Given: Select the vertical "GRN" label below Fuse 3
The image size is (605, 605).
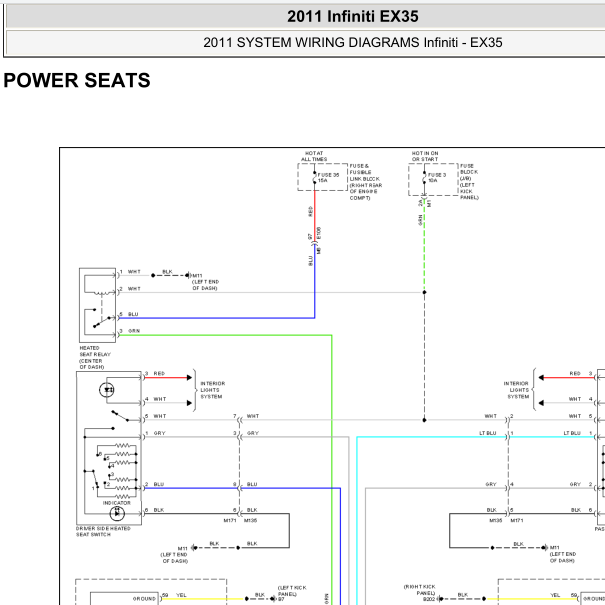Looking at the screenshot, I should point(420,220).
